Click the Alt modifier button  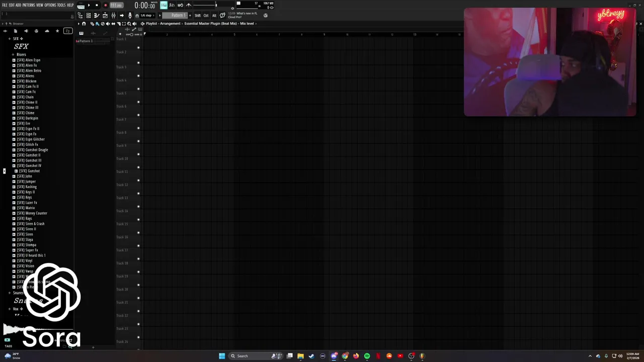[x=214, y=16]
